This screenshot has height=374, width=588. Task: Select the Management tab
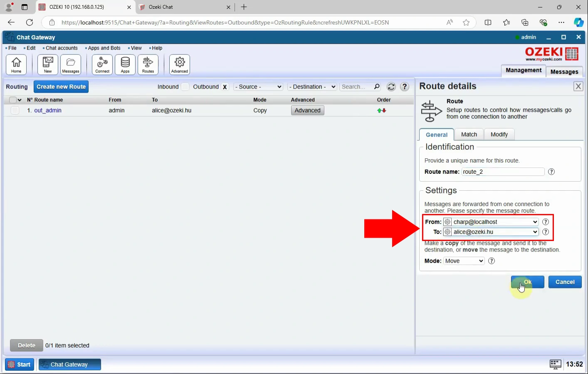click(524, 71)
